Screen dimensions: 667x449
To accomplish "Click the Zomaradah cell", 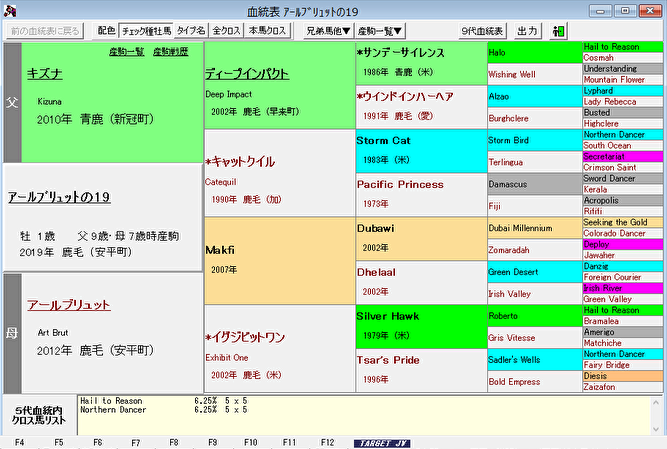I will tap(535, 250).
